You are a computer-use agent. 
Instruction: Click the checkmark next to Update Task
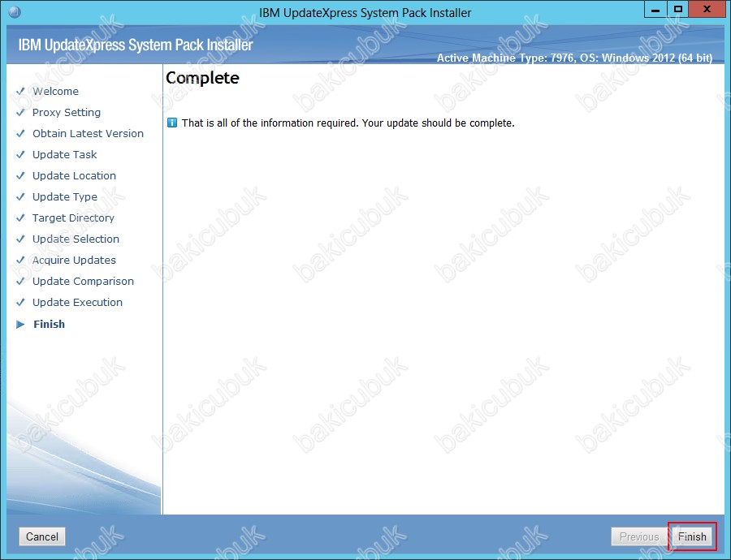point(20,155)
